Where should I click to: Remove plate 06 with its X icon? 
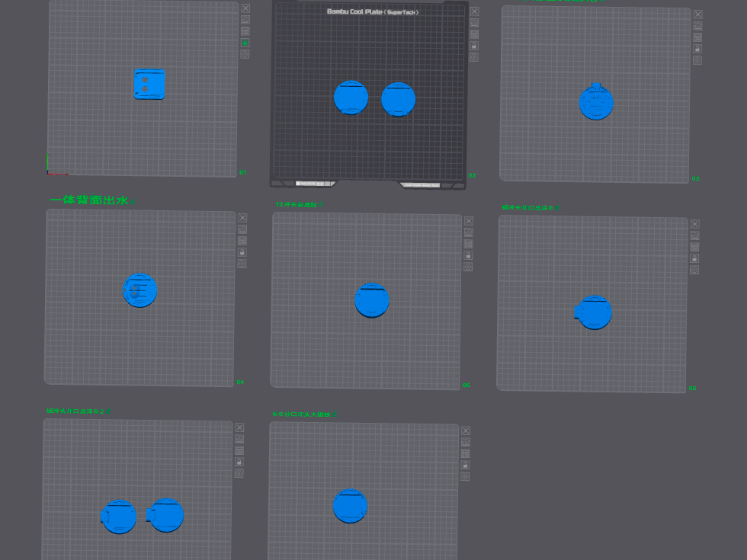point(695,224)
